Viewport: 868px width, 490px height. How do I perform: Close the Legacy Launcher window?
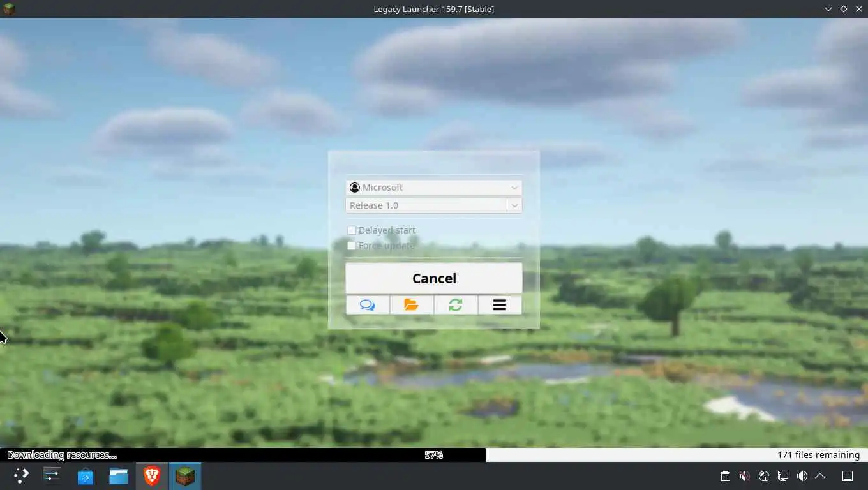858,9
